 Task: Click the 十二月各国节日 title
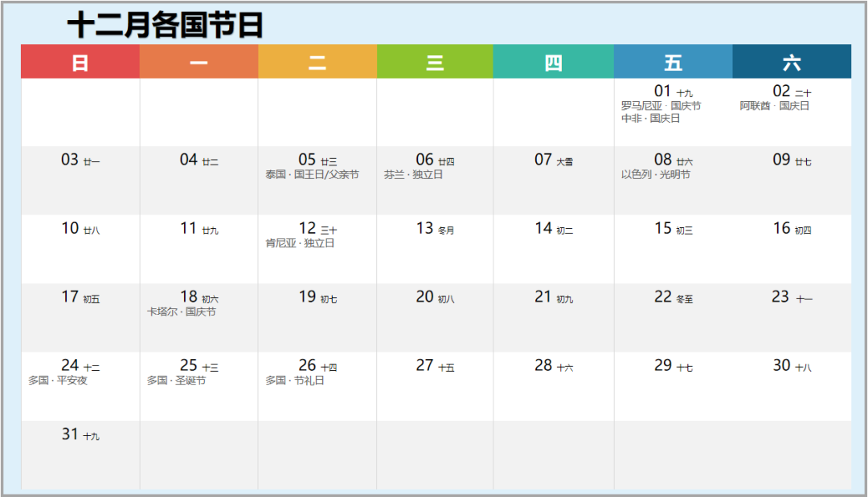[165, 25]
